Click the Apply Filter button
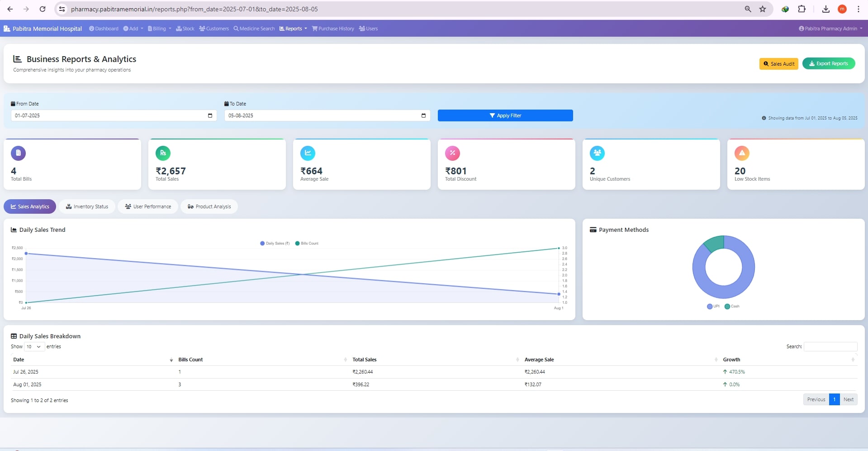Screen dimensions: 868x451 (505, 115)
